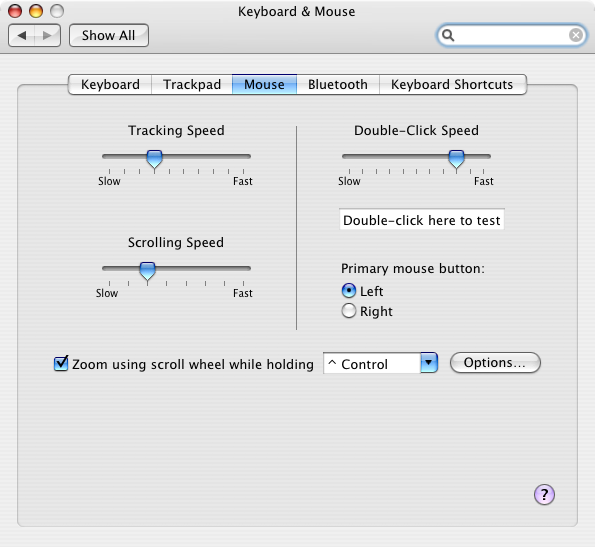Open the Control modifier key dropdown
595x547 pixels.
pos(381,363)
